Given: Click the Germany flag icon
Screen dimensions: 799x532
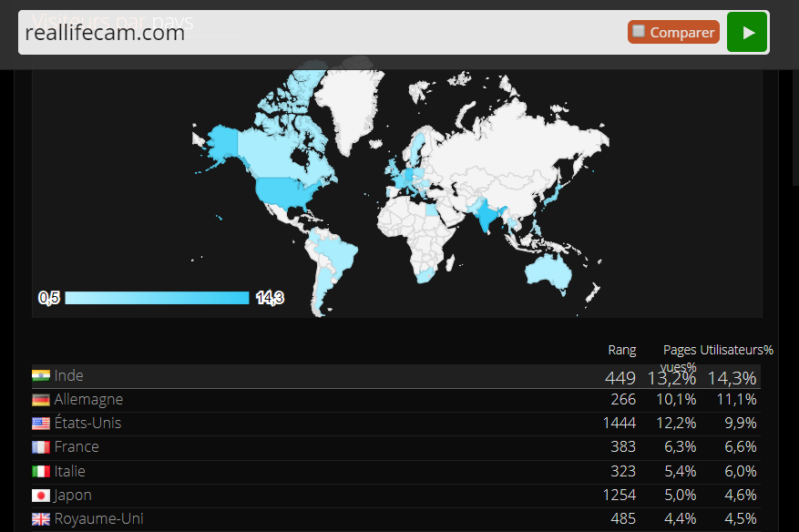Looking at the screenshot, I should [41, 400].
